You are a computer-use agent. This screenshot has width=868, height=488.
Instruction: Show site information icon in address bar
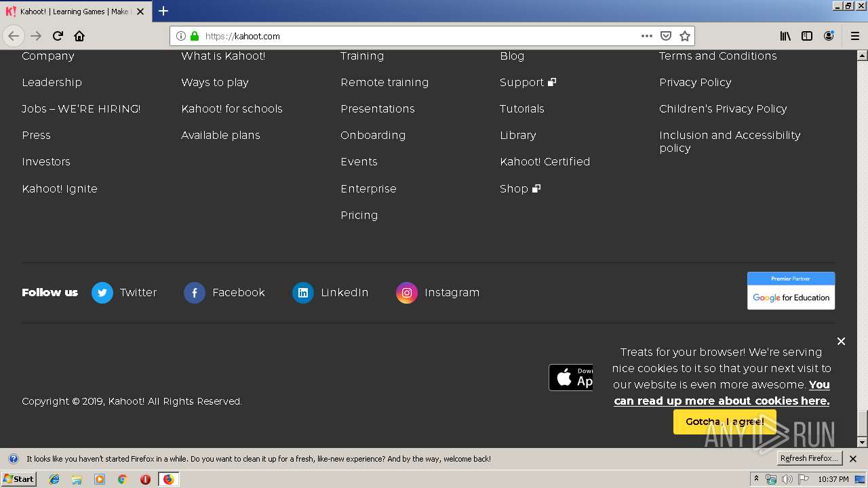(x=181, y=36)
